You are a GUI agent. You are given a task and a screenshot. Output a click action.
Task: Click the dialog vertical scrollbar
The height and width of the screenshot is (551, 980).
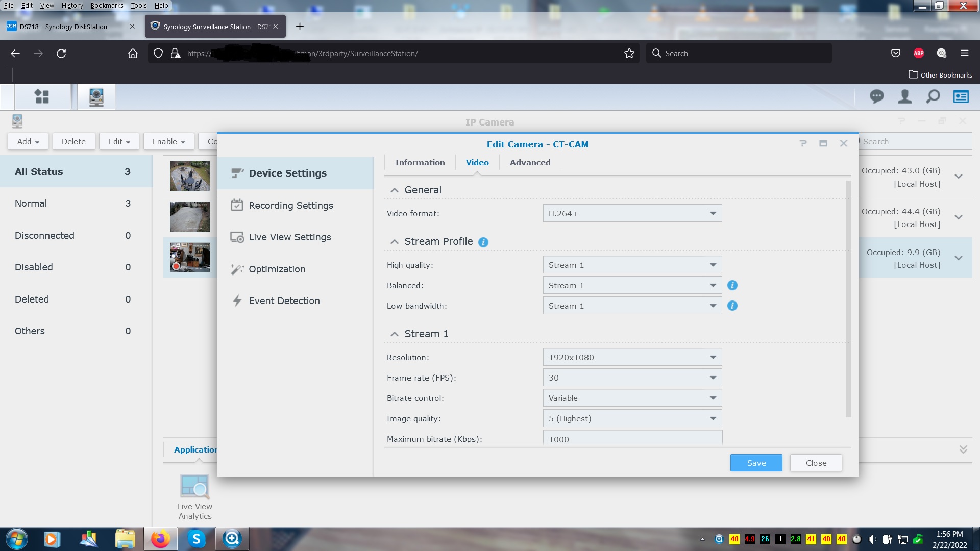[848, 299]
